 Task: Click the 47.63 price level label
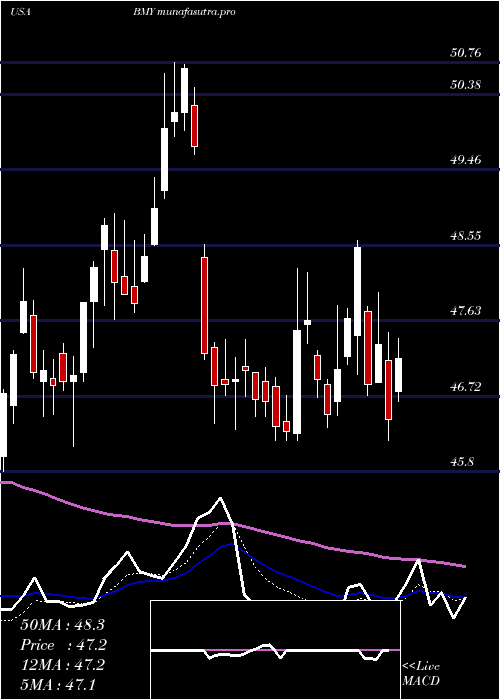click(466, 310)
